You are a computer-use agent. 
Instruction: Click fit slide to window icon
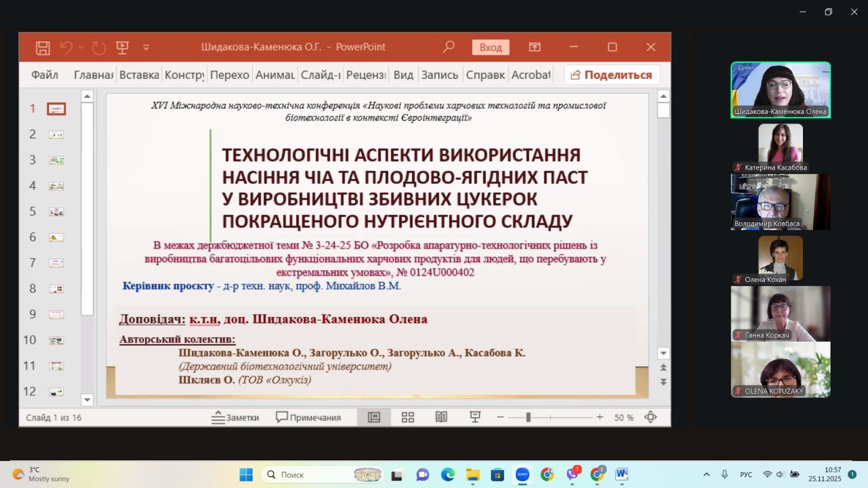tap(650, 417)
